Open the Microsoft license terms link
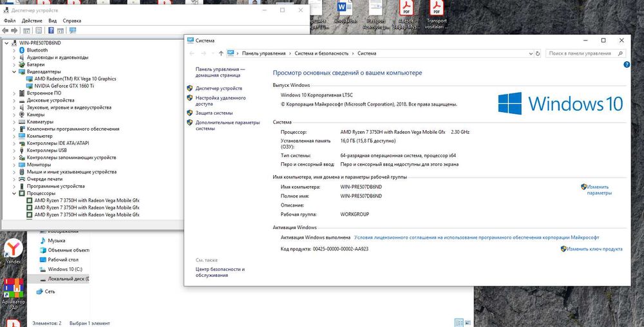 [x=477, y=238]
